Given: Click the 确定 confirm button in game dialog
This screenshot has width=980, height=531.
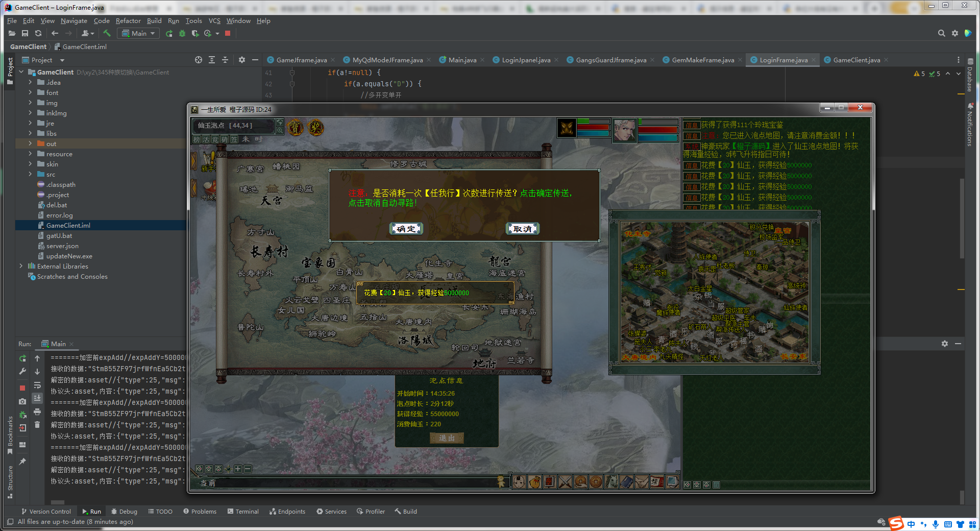Looking at the screenshot, I should pos(406,229).
